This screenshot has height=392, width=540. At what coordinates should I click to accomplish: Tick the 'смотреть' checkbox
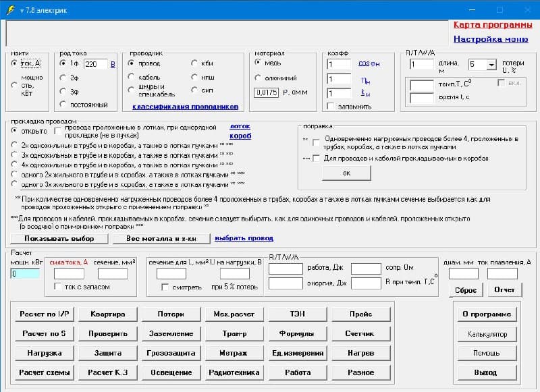[165, 287]
